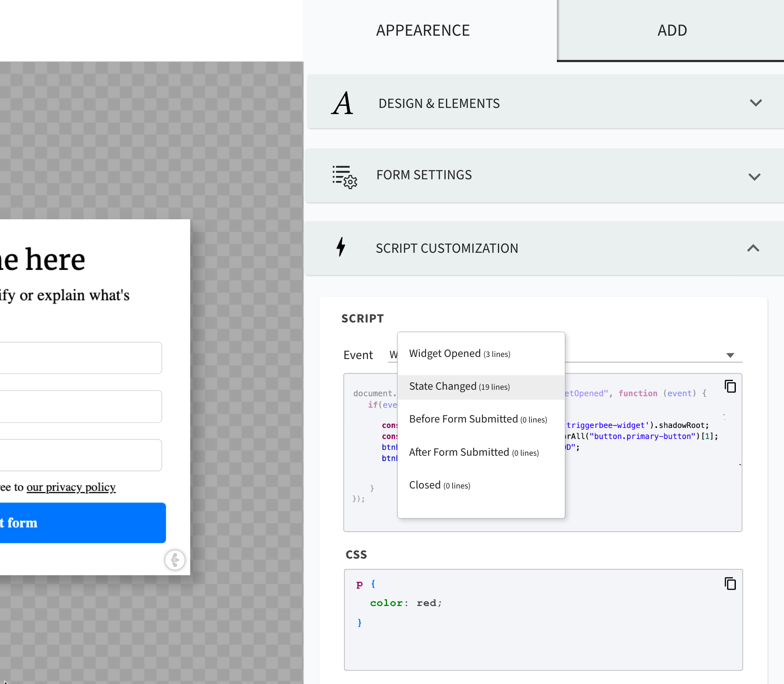Click the SCRIPT CUSTOMIZATION section header
Image resolution: width=784 pixels, height=684 pixels.
pos(545,248)
